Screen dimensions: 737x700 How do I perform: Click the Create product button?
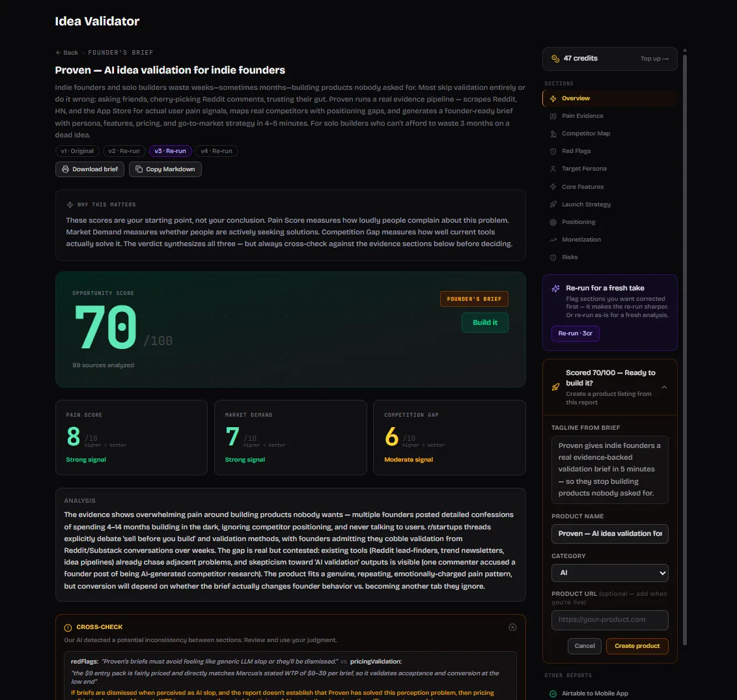[x=637, y=646]
